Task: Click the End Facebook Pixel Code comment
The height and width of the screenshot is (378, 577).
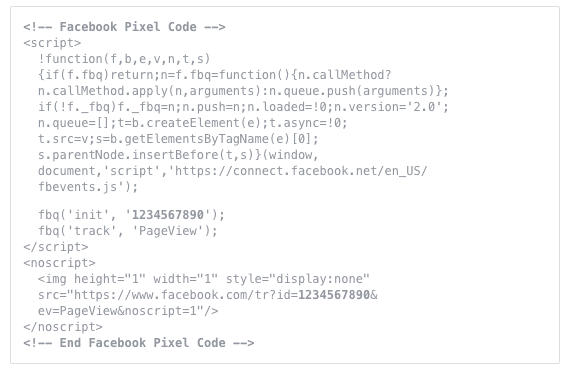Action: coord(139,343)
